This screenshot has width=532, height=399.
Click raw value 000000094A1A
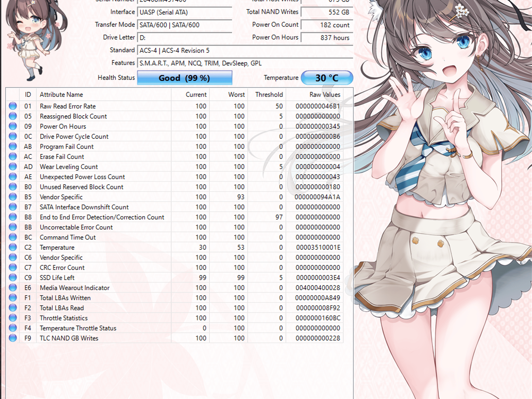point(317,197)
